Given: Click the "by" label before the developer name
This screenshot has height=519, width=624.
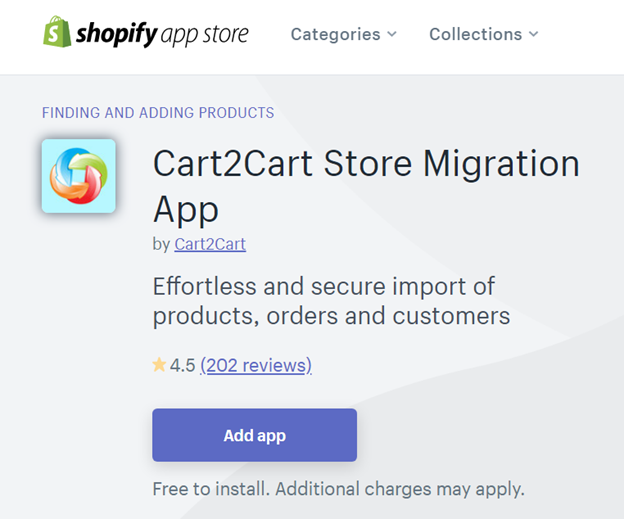Looking at the screenshot, I should (161, 244).
